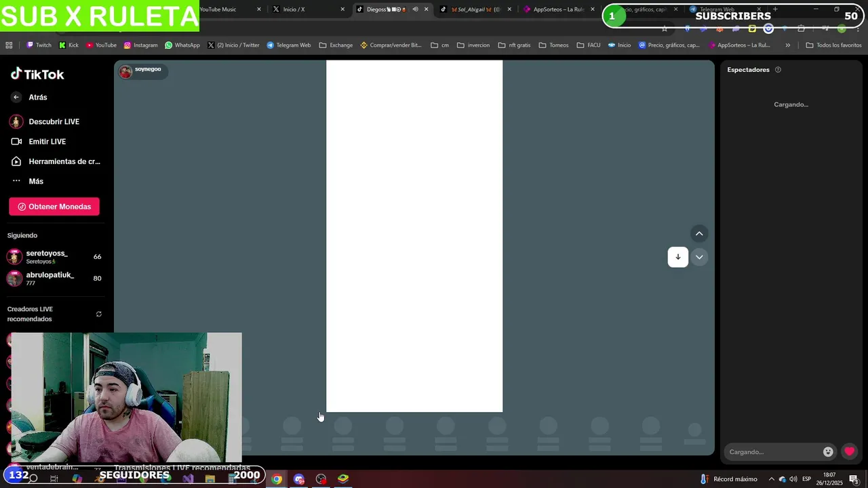The height and width of the screenshot is (488, 868).
Task: Close the Diegoss tab
Action: click(x=427, y=9)
